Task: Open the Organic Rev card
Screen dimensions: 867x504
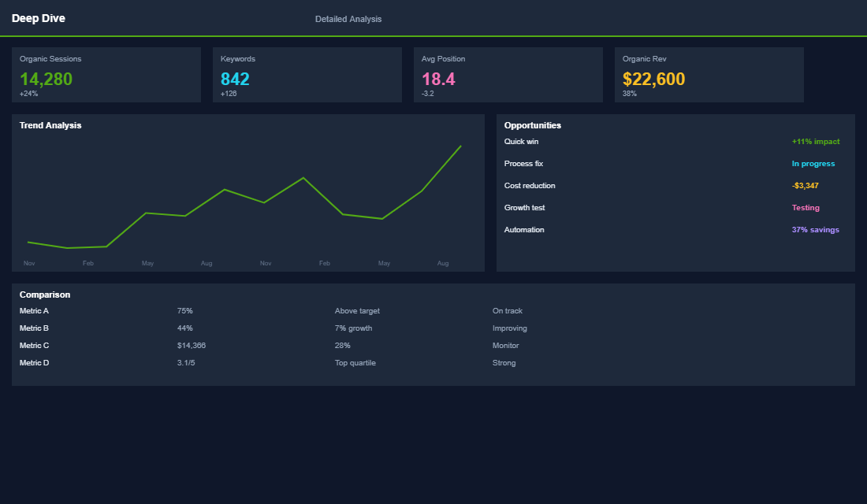Action: pos(709,75)
